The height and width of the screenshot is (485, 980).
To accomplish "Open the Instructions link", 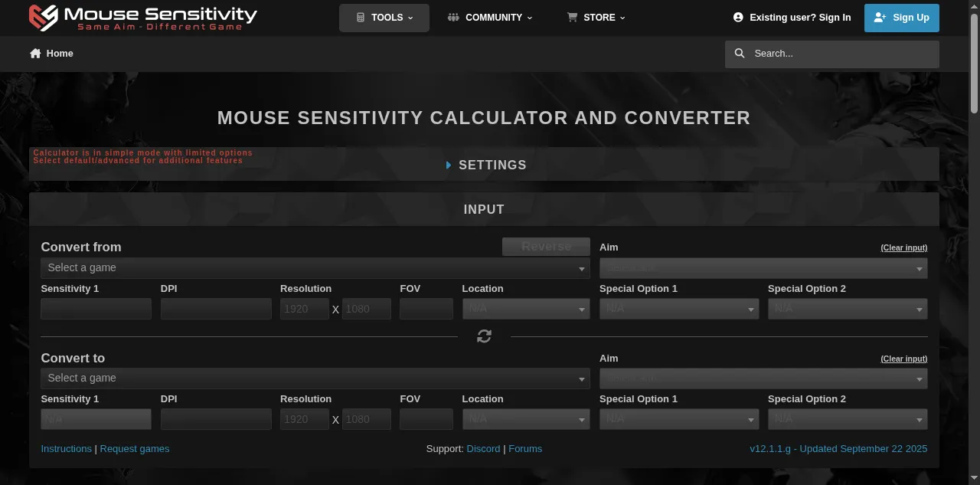I will (x=66, y=449).
